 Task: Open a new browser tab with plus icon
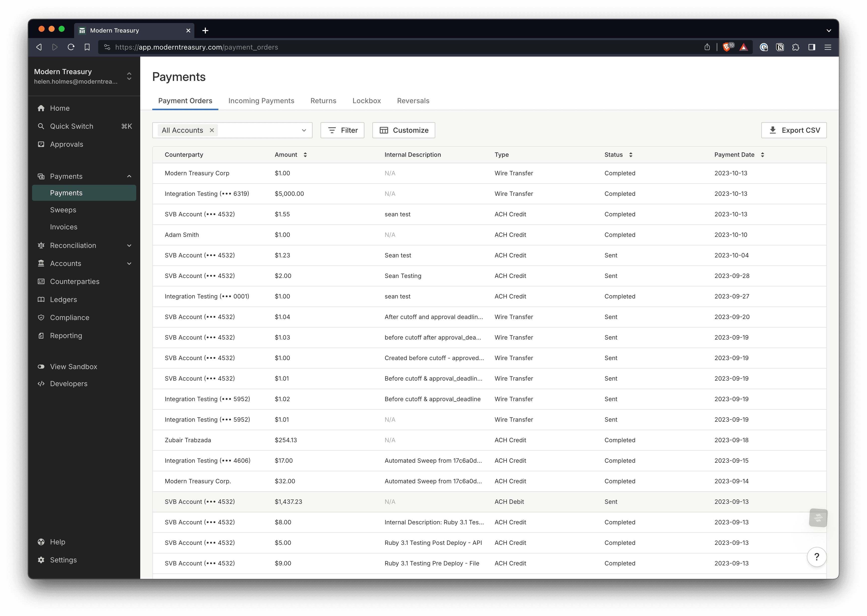pyautogui.click(x=205, y=30)
